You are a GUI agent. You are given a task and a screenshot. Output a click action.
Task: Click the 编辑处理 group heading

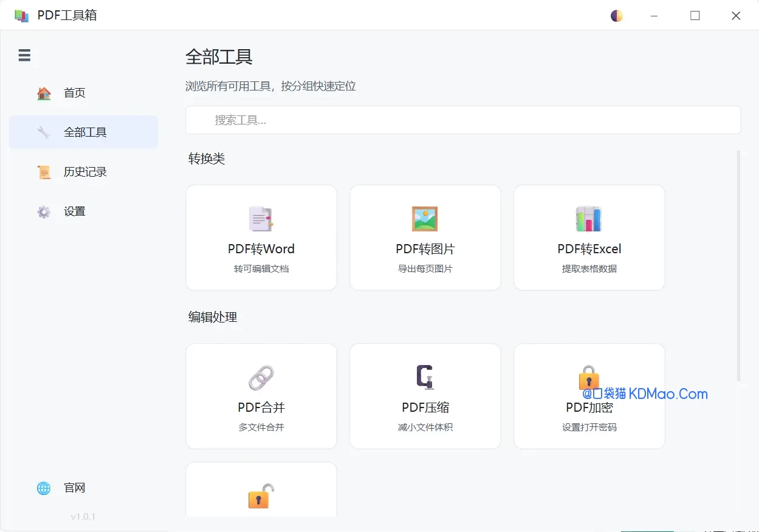[x=213, y=317]
